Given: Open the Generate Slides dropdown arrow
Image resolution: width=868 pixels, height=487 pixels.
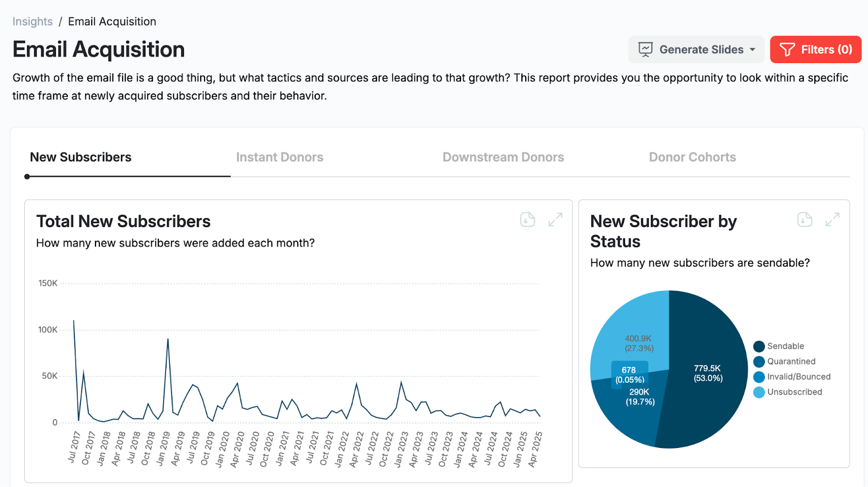Looking at the screenshot, I should pyautogui.click(x=752, y=49).
